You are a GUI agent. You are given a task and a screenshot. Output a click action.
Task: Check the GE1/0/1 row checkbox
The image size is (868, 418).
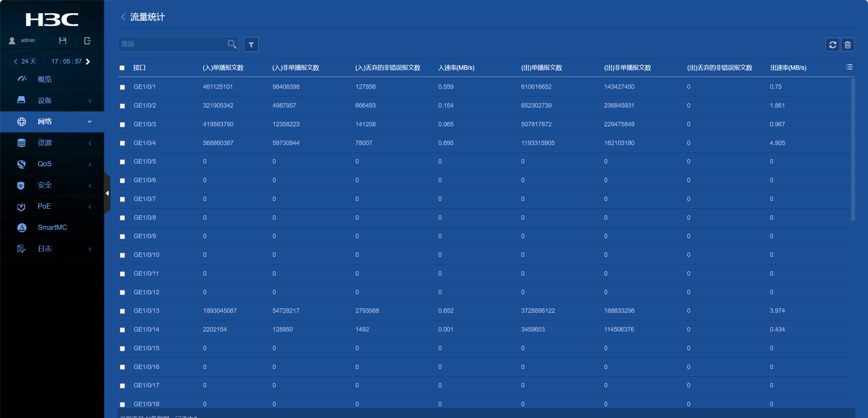click(122, 87)
